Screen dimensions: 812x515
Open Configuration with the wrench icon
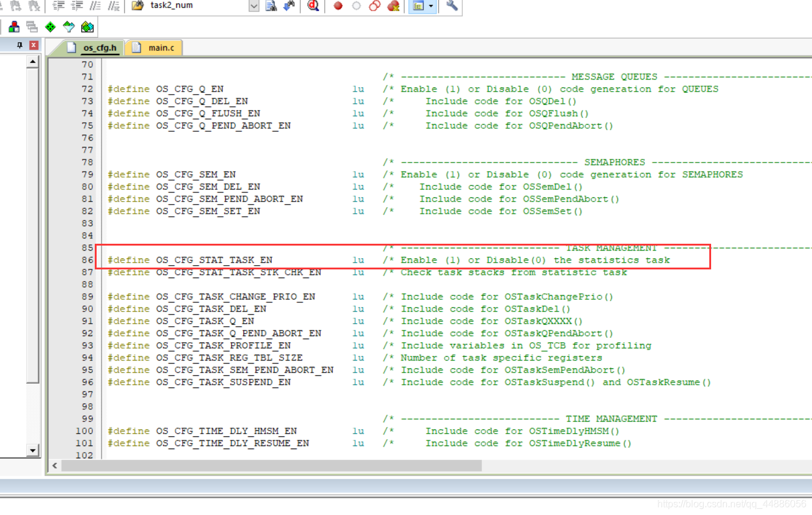tap(452, 6)
